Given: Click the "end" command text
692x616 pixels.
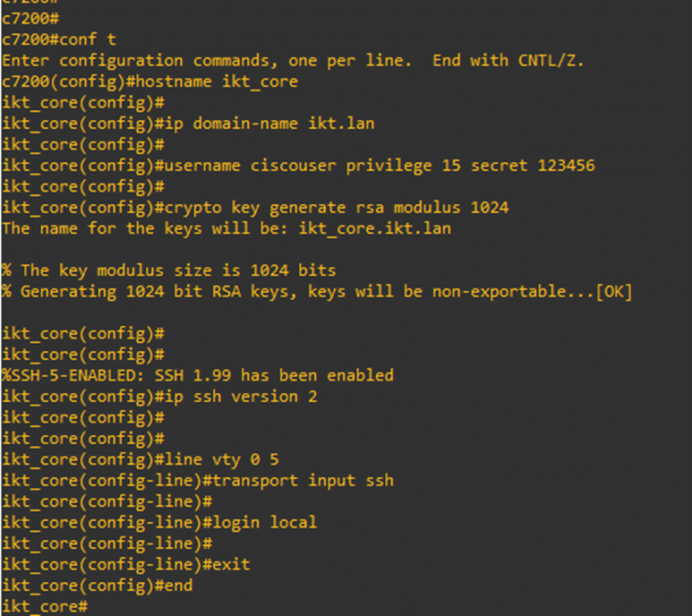Looking at the screenshot, I should [x=178, y=586].
